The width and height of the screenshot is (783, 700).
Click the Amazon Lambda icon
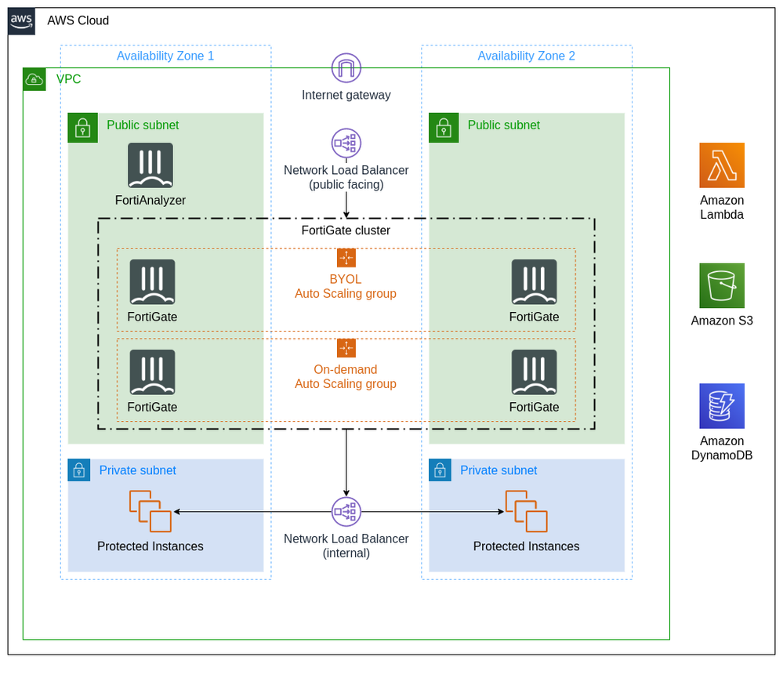721,165
